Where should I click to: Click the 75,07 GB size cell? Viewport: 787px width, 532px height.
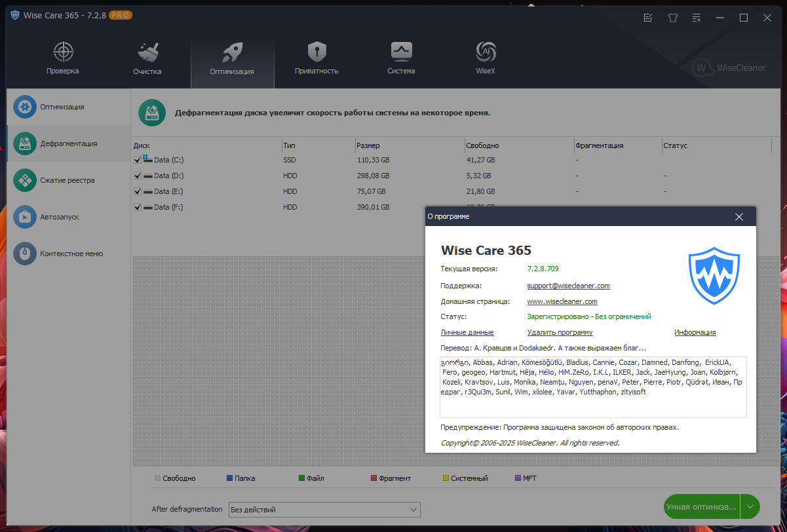pyautogui.click(x=371, y=191)
